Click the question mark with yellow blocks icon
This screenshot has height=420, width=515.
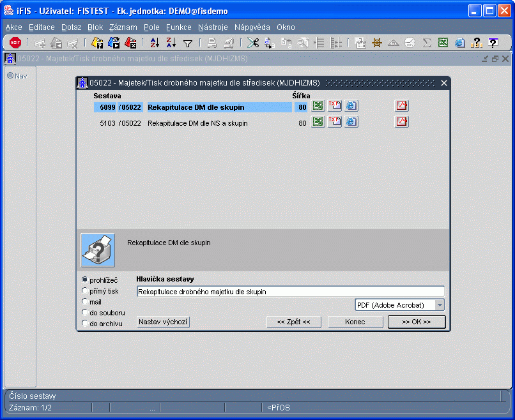[476, 43]
